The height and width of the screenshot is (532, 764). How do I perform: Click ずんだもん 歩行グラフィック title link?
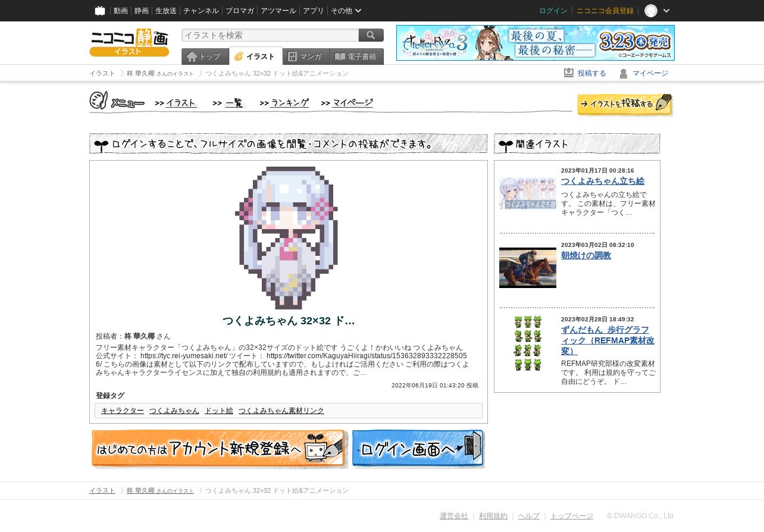coord(608,340)
